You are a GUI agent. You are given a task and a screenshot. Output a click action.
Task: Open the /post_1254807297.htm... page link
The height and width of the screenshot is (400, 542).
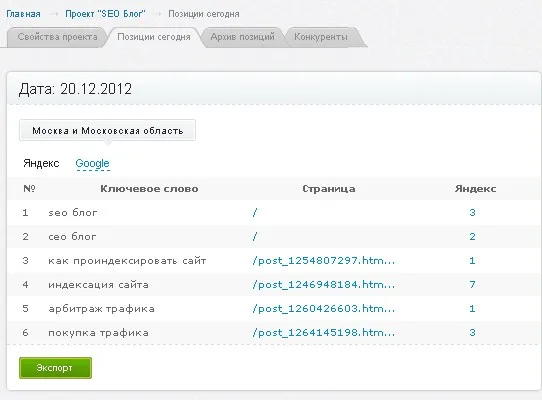[x=324, y=260]
